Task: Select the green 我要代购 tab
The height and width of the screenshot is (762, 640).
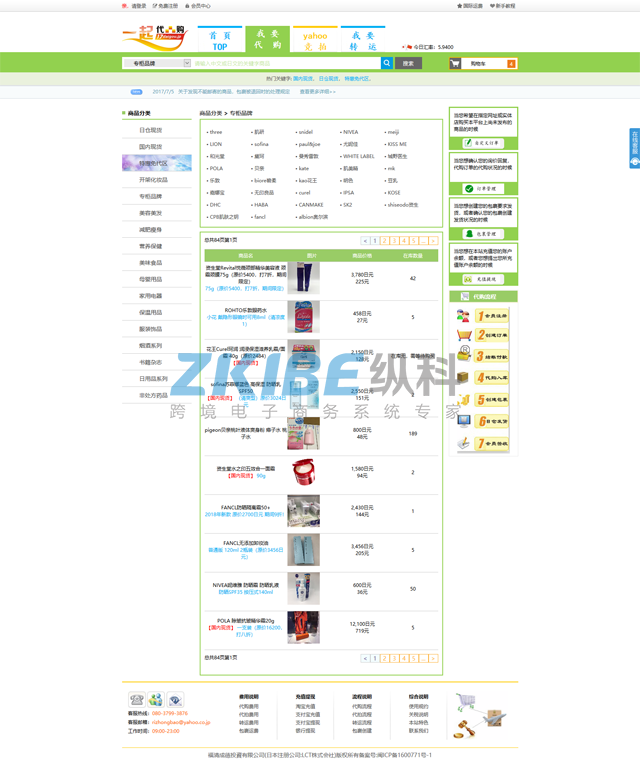Action: [x=268, y=39]
